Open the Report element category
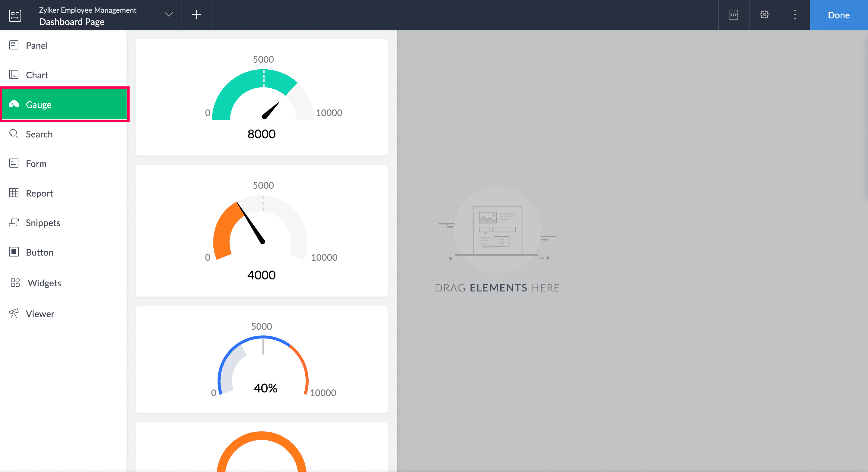The image size is (868, 472). click(x=39, y=194)
